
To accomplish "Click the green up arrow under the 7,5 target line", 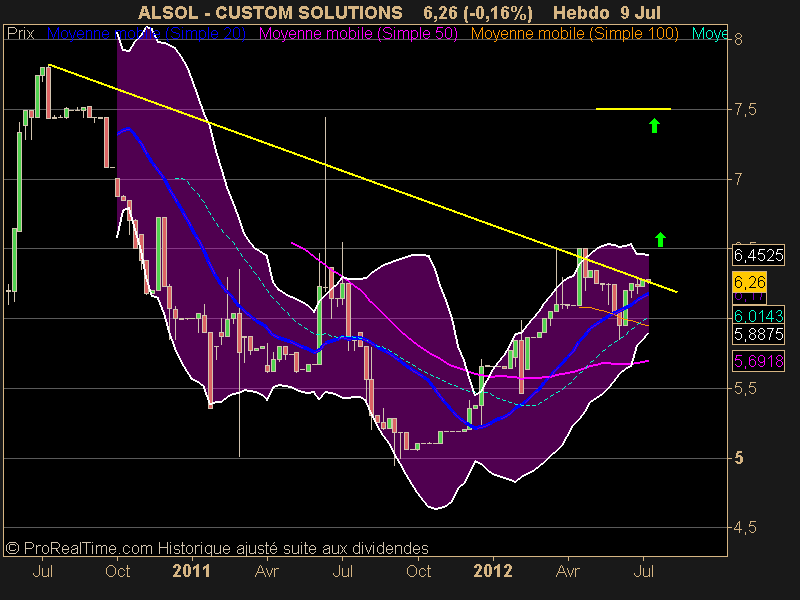I will click(654, 126).
